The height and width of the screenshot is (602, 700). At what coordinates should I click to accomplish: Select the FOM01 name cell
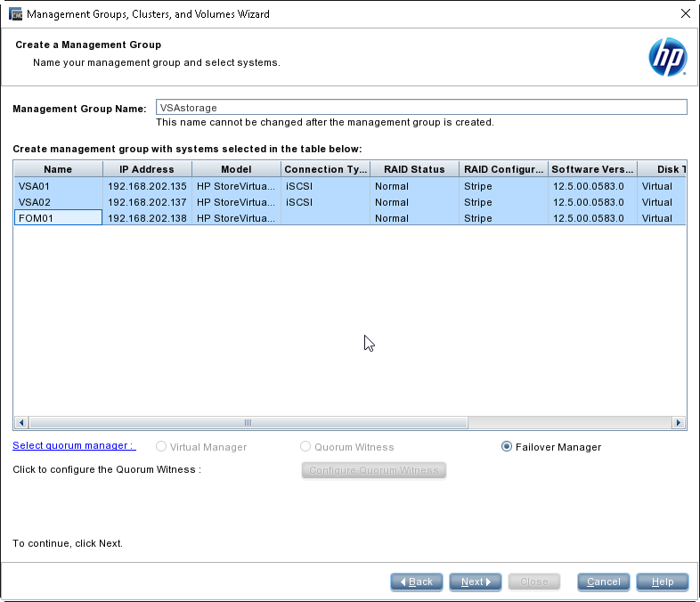[x=58, y=218]
